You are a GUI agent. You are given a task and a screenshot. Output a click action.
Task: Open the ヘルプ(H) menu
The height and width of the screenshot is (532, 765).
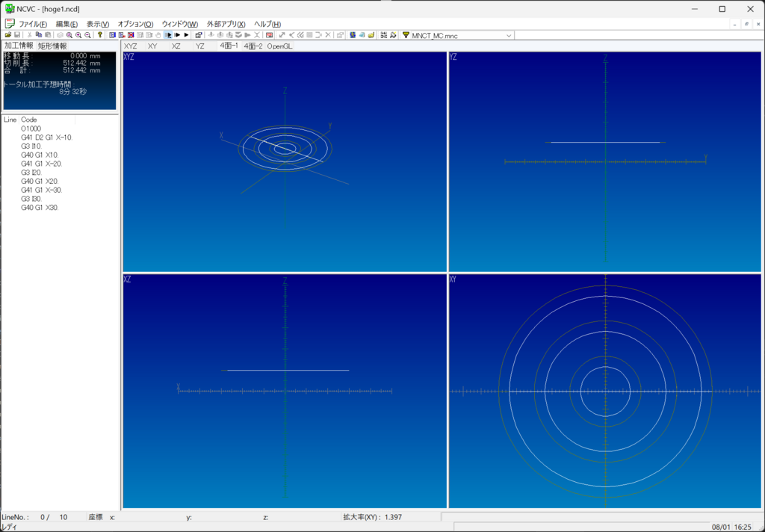[x=267, y=24]
